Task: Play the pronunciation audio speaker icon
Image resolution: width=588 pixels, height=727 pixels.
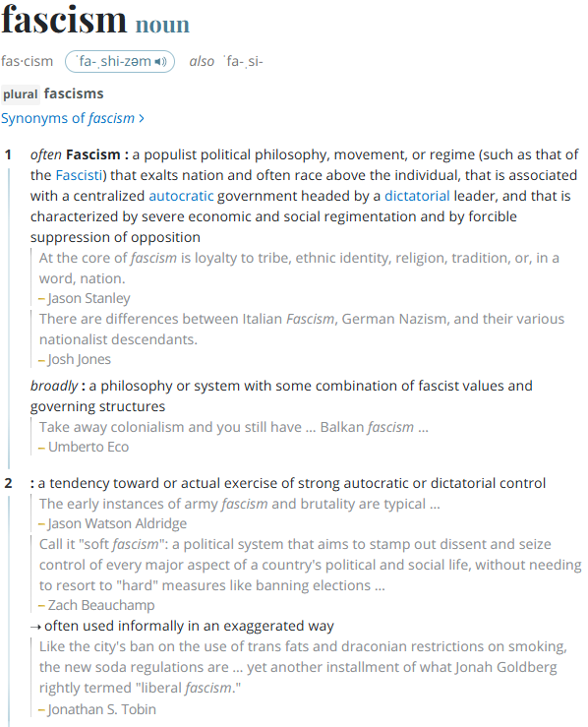Action: click(x=160, y=62)
